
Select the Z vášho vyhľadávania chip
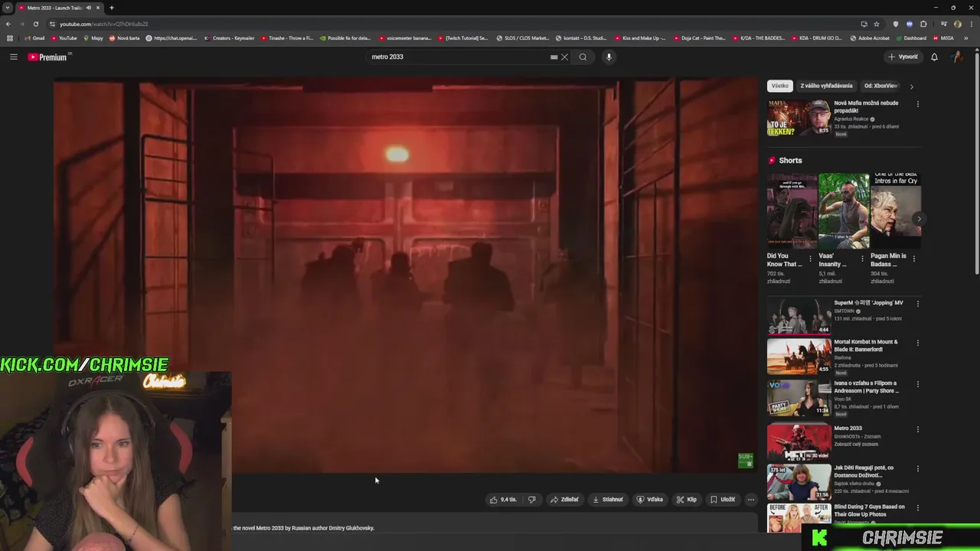[x=826, y=86]
